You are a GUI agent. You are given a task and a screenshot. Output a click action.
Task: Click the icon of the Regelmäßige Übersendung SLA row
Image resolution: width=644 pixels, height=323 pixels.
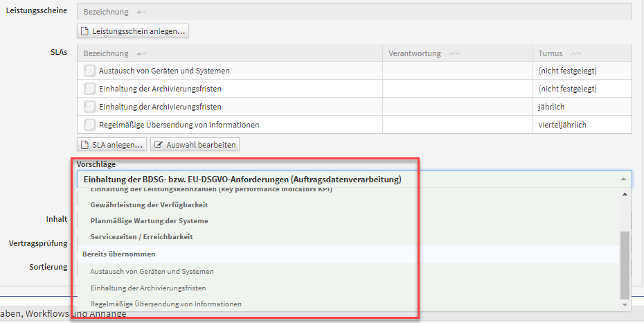coord(89,125)
